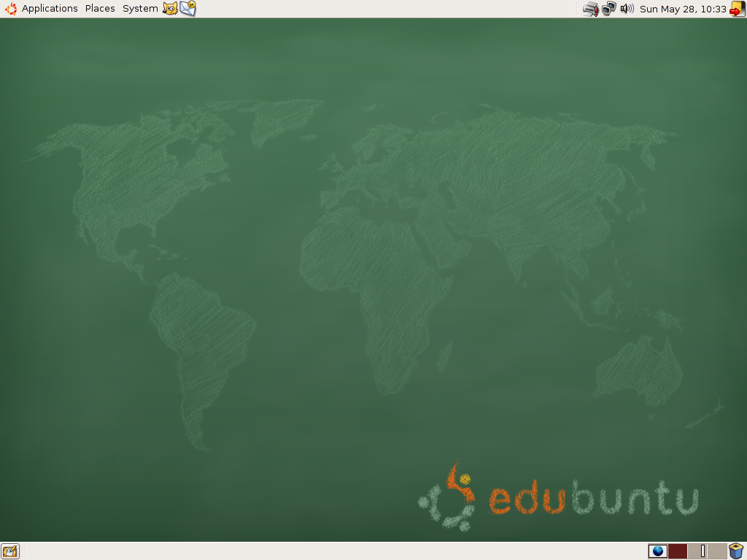The height and width of the screenshot is (560, 747).
Task: Launch the cat-face application launcher
Action: (x=170, y=9)
